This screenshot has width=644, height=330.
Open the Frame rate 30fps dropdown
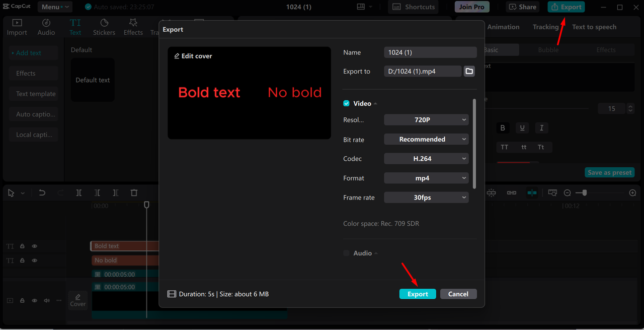click(x=426, y=197)
